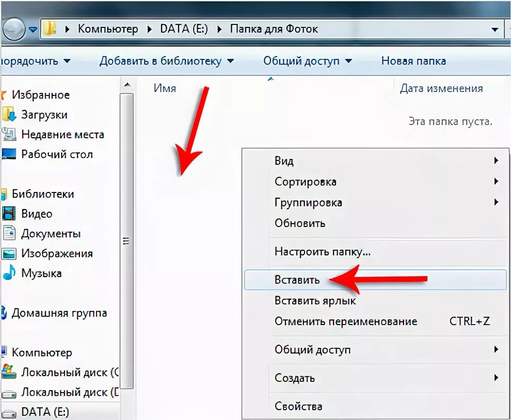The image size is (511, 420).
Task: Expand arrow before Компьютер breadcrumb
Action: 67,29
